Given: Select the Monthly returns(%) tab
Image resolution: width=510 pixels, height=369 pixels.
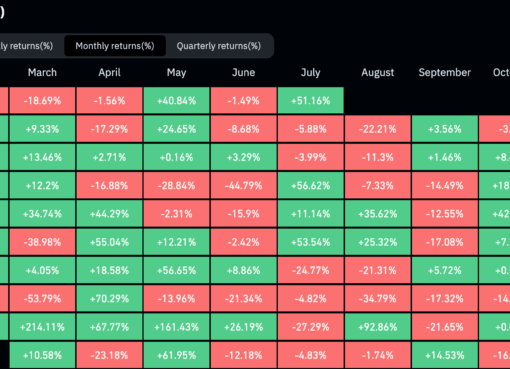Looking at the screenshot, I should (115, 46).
